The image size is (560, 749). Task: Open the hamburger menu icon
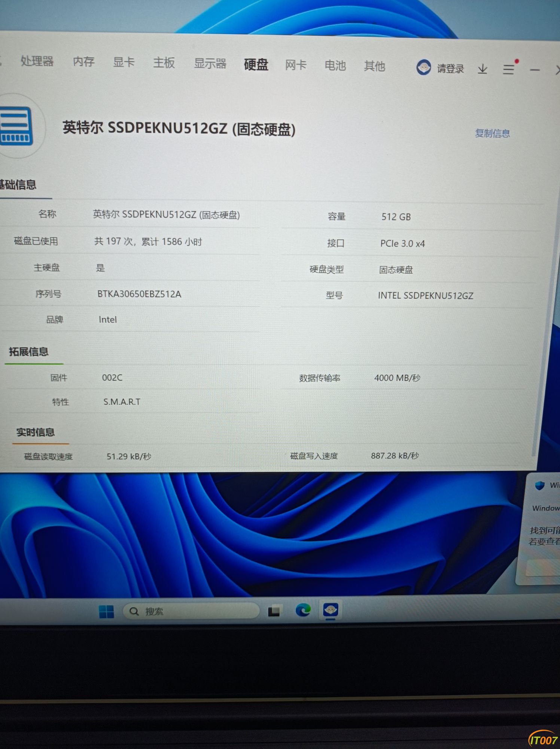[x=509, y=69]
